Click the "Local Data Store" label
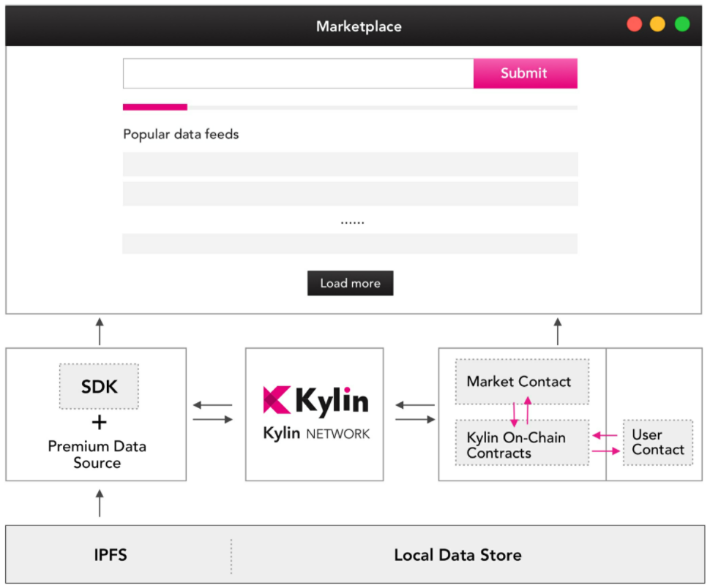This screenshot has height=588, width=710. [x=457, y=555]
